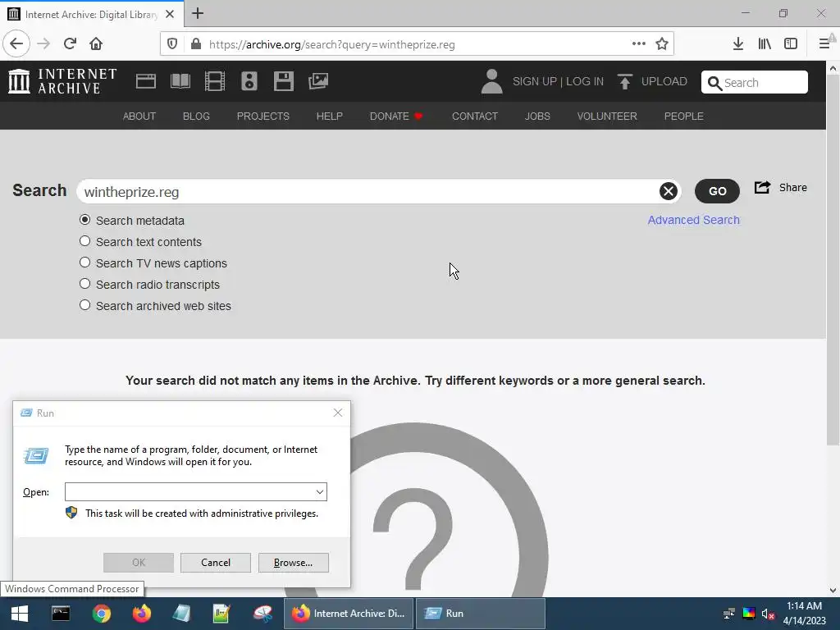The height and width of the screenshot is (630, 840).
Task: Click the muted volume tray icon
Action: coord(768,614)
